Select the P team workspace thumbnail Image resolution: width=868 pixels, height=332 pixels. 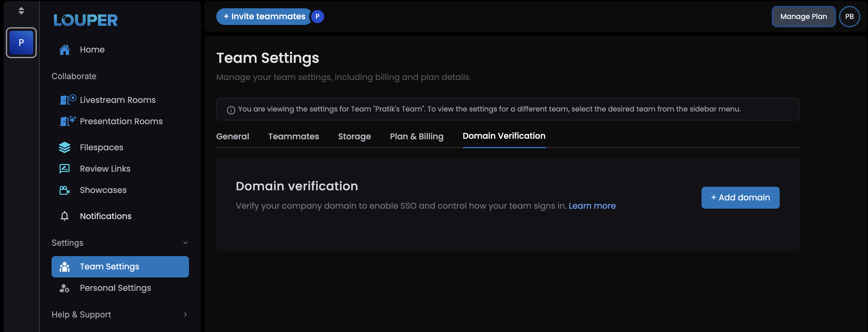(21, 43)
